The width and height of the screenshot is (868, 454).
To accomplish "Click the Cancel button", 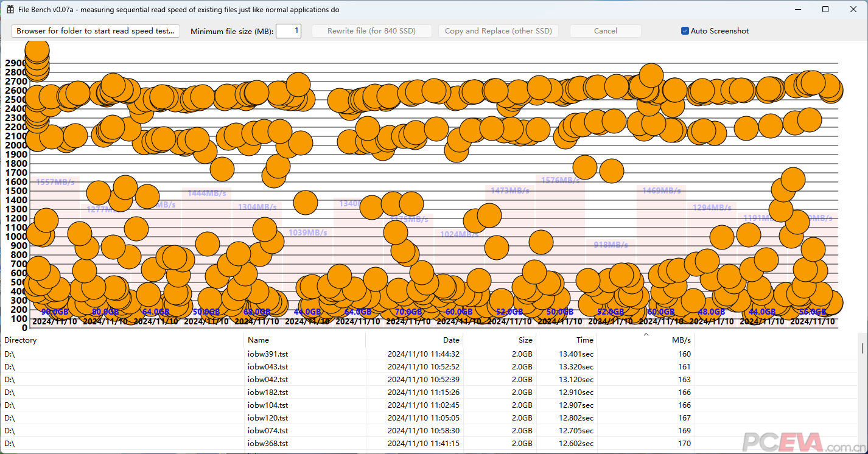I will [605, 31].
